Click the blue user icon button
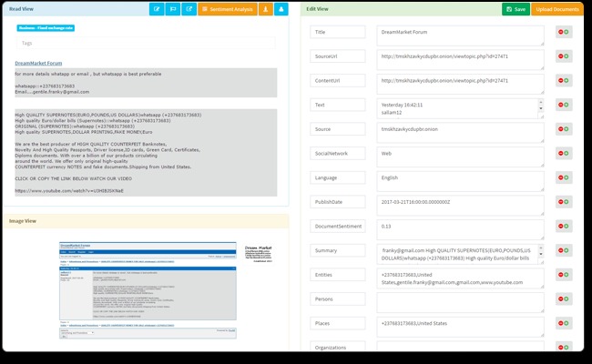This screenshot has height=364, width=592. coord(281,9)
